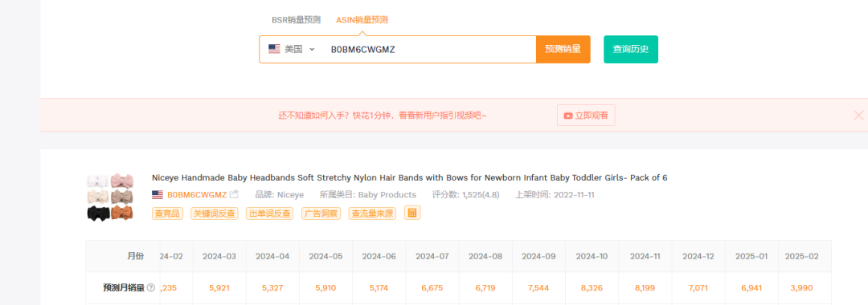This screenshot has height=305, width=868.
Task: Click the 立即观看 video button
Action: (x=586, y=116)
